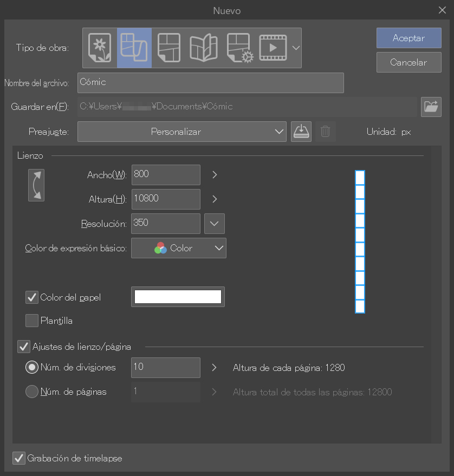
Task: Uncheck the Color del papel checkbox
Action: coord(32,297)
